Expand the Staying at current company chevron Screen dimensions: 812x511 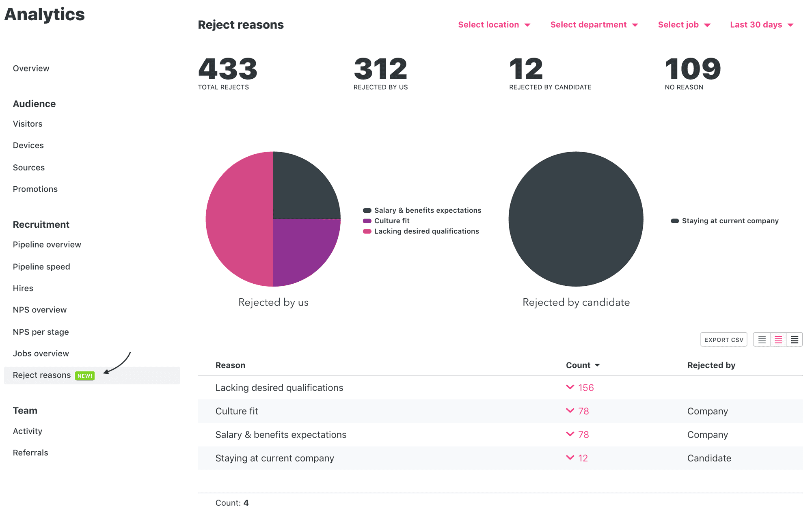[570, 457]
